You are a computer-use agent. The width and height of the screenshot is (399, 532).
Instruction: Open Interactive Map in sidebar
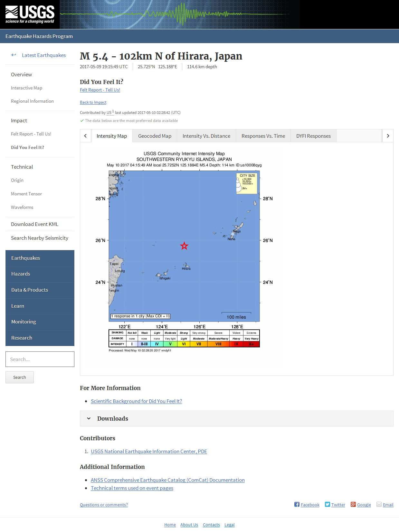tap(27, 88)
